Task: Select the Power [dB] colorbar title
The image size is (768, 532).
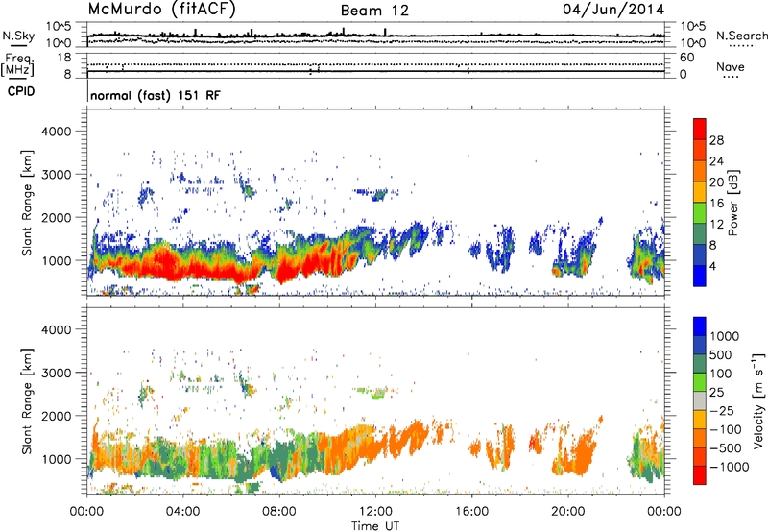Action: tap(732, 203)
